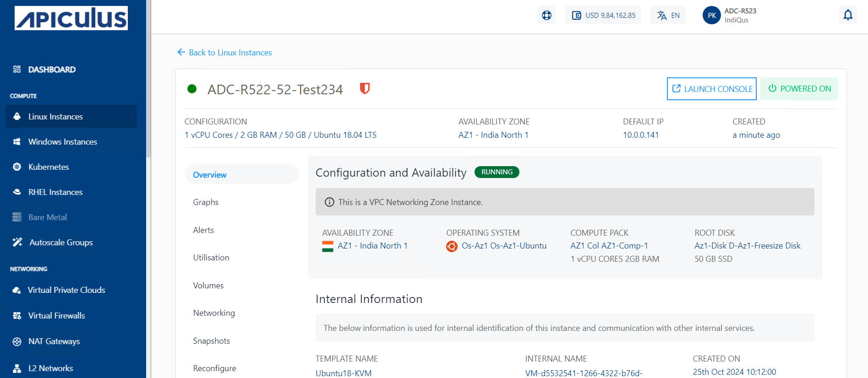Switch to the Graphs tab
Image resolution: width=868 pixels, height=378 pixels.
click(x=206, y=202)
